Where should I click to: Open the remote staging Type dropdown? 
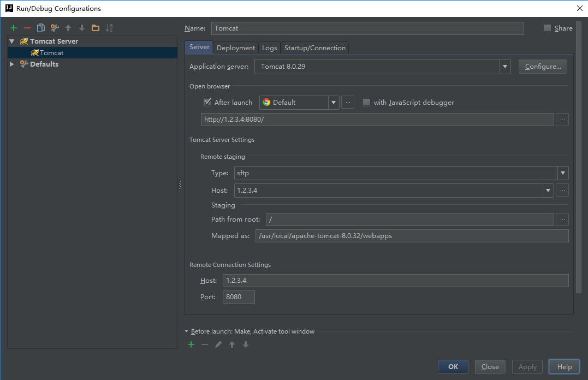[x=563, y=173]
